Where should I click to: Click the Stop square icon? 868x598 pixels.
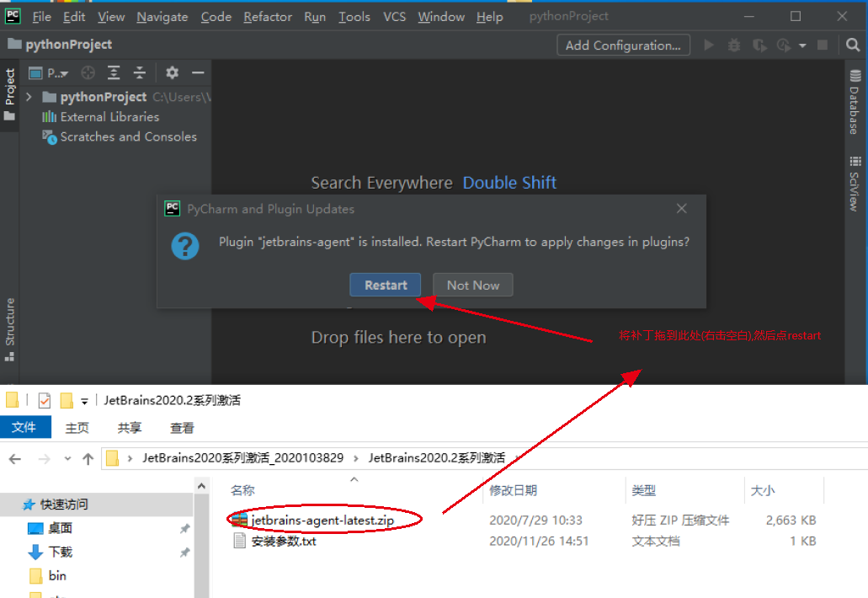click(823, 45)
